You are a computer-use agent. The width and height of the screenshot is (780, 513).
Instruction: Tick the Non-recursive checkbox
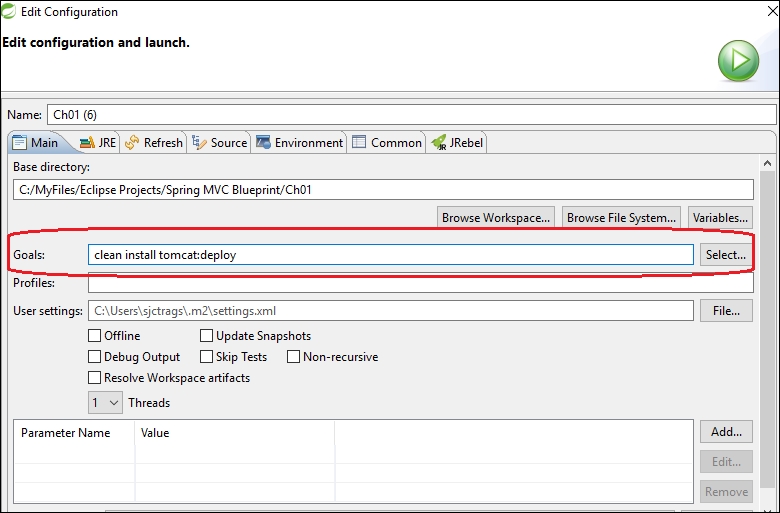pos(294,357)
